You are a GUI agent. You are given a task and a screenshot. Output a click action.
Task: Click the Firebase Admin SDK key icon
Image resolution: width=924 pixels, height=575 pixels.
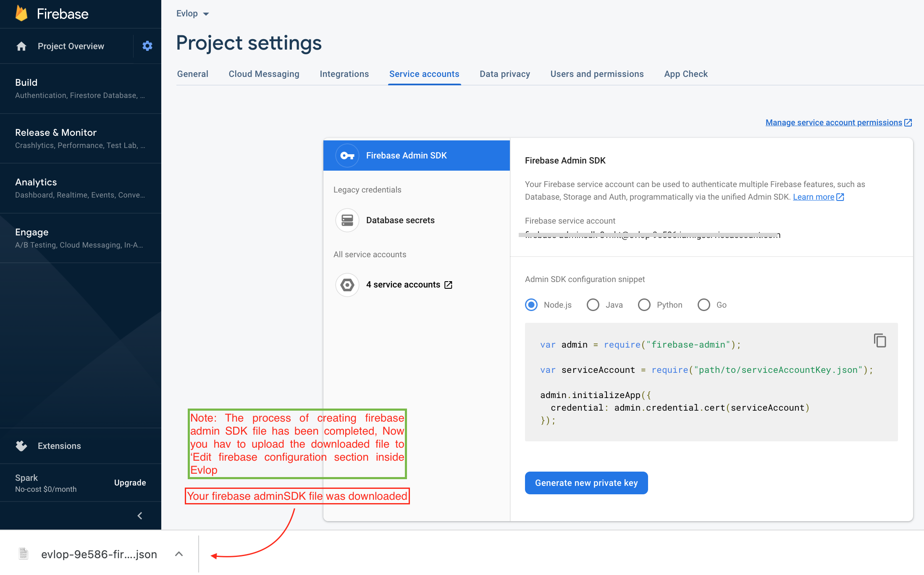tap(347, 156)
